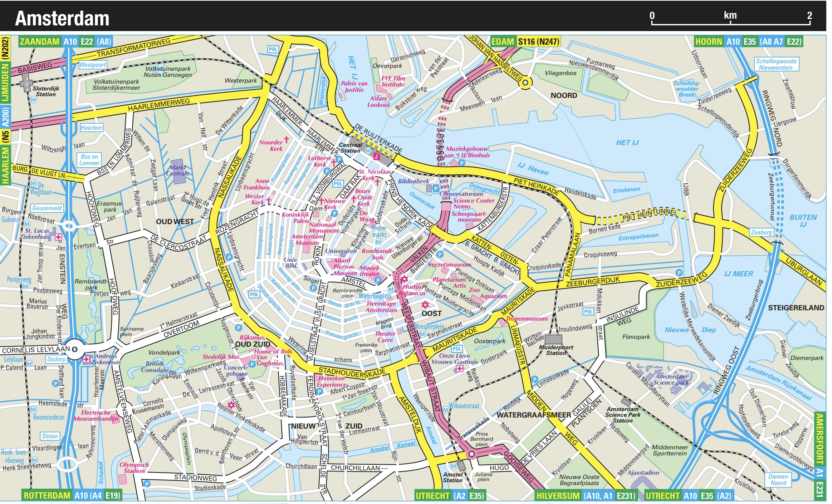832x504 pixels.
Task: Click the Amsterdam map title
Action: pos(62,18)
